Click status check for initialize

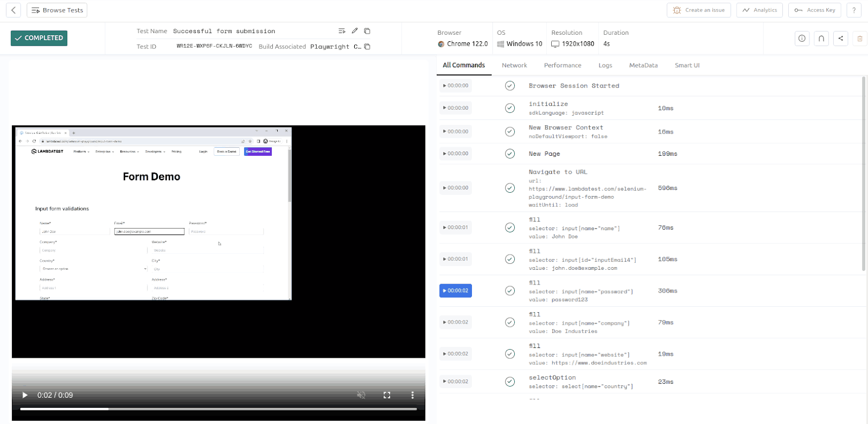(510, 108)
